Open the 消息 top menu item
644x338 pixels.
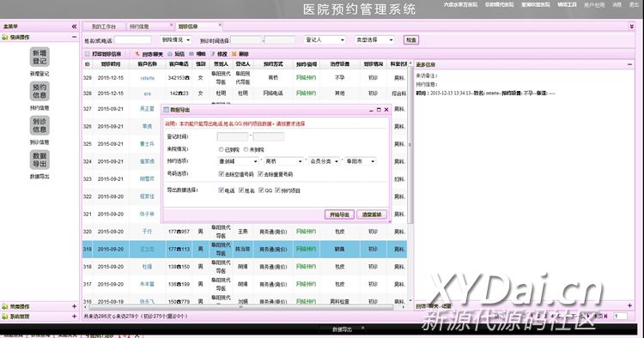point(617,4)
